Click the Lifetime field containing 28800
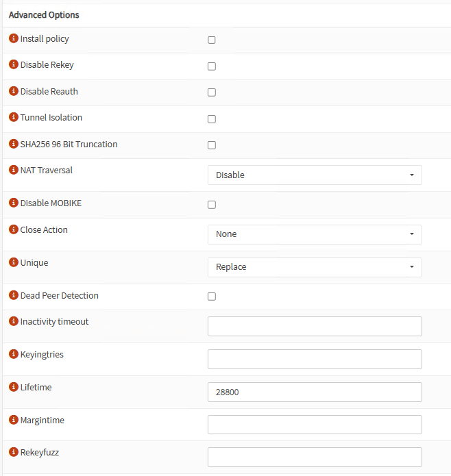This screenshot has height=476, width=451. pos(315,392)
